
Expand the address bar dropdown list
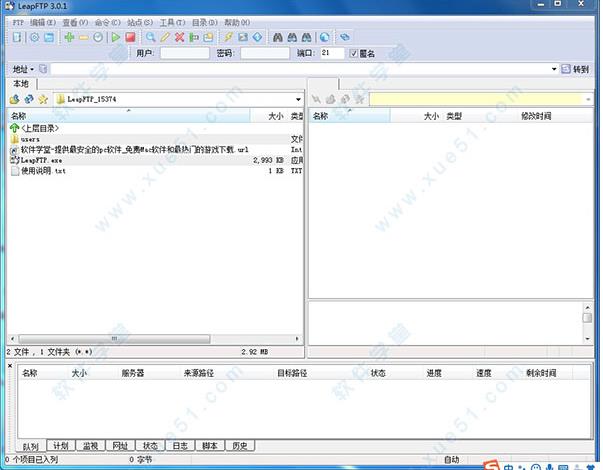[554, 69]
